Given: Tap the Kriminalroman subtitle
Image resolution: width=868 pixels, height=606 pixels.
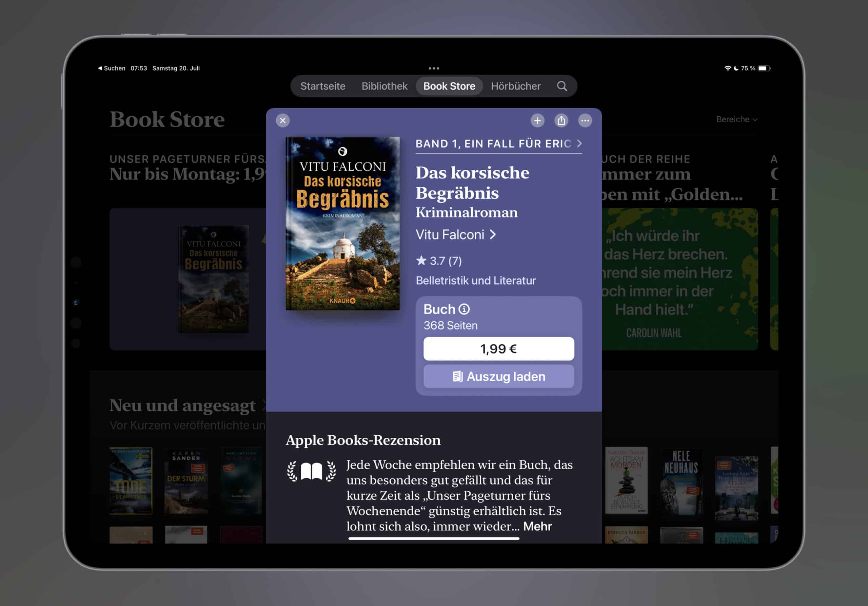Looking at the screenshot, I should coord(467,213).
